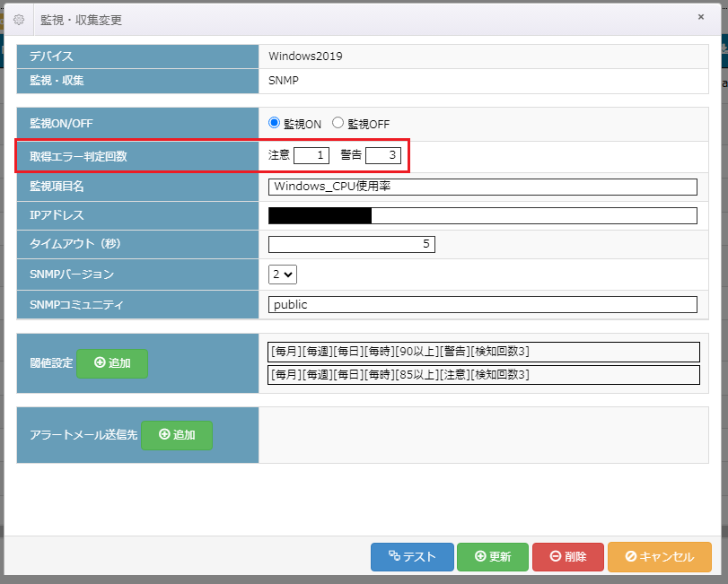This screenshot has width=728, height=584.
Task: Click the gear icon in dialog header
Action: tap(19, 20)
